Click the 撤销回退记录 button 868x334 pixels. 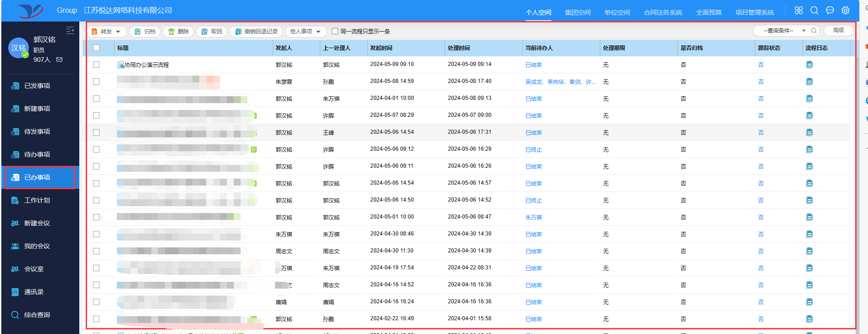pos(256,32)
